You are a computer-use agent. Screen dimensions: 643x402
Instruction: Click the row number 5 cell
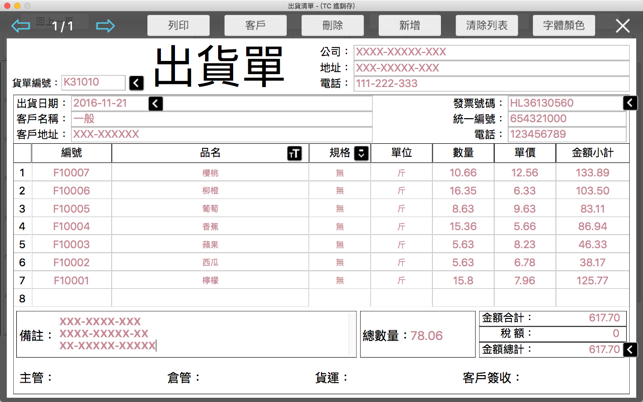(22, 244)
